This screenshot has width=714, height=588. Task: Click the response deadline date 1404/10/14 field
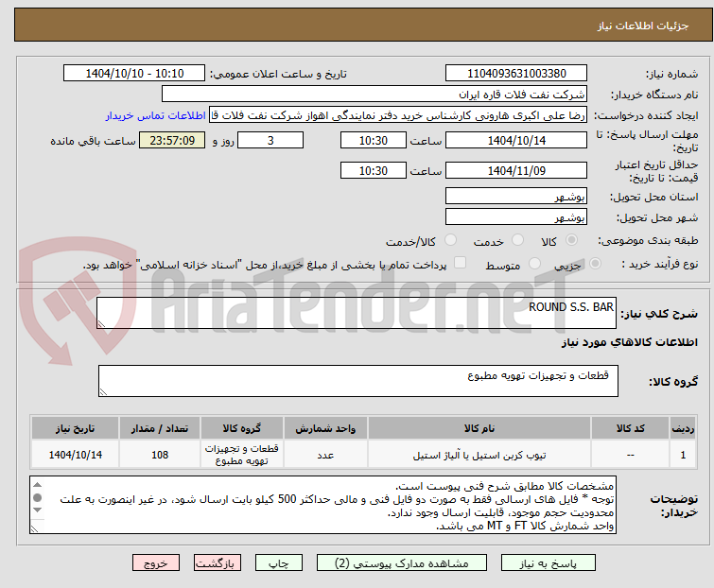click(x=516, y=140)
